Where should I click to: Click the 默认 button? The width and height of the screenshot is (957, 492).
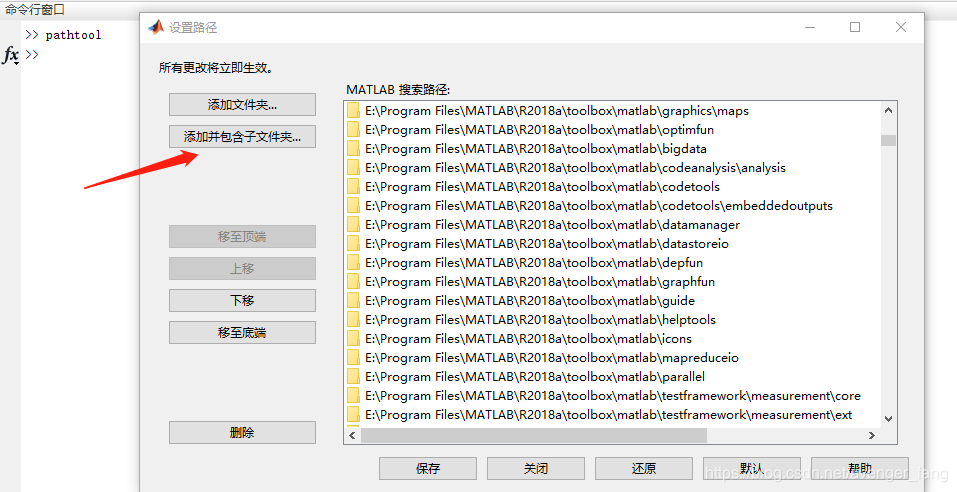752,468
